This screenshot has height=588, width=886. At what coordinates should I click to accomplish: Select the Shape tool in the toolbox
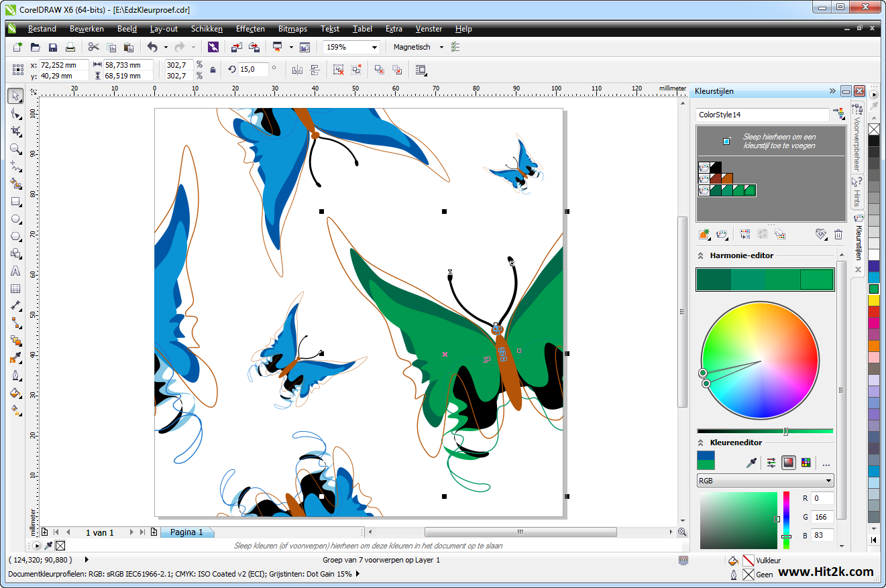tap(15, 113)
